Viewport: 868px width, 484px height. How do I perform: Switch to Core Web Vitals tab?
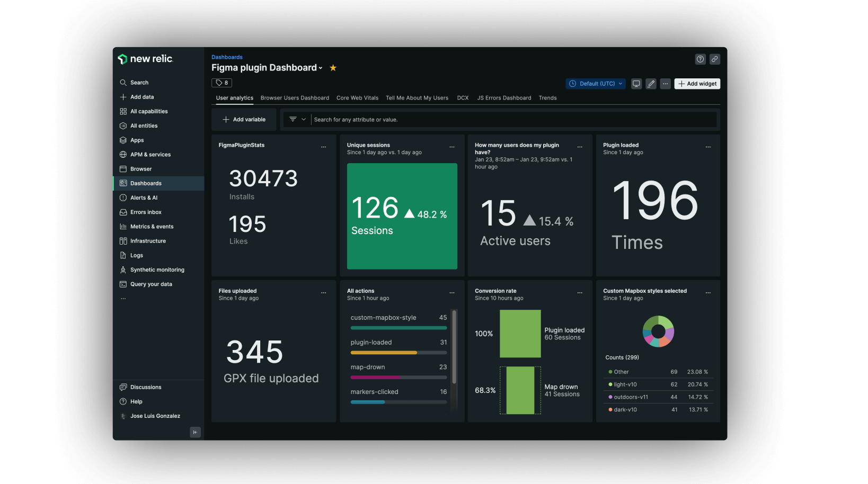[x=358, y=98]
